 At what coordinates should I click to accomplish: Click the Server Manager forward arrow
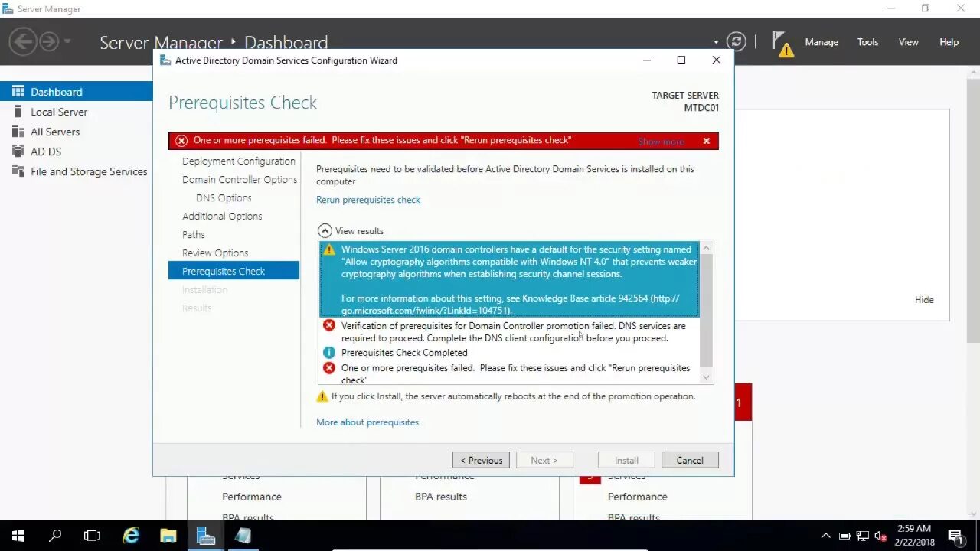point(48,41)
